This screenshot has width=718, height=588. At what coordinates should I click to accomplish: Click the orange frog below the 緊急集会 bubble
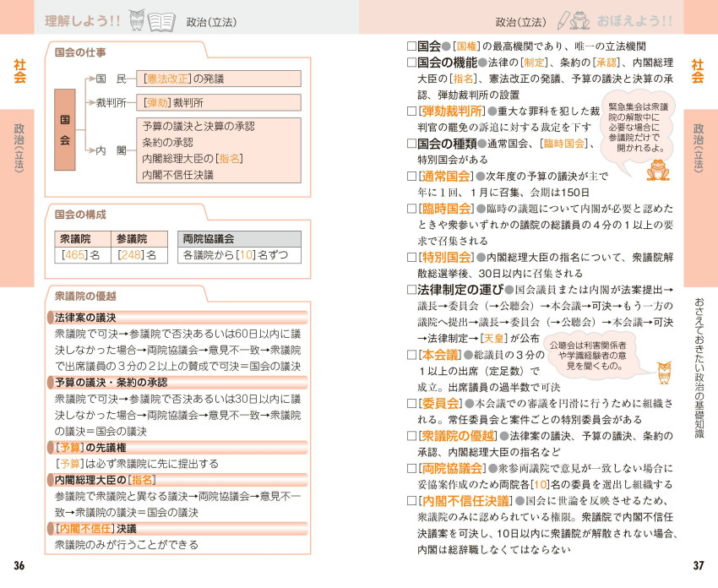point(658,170)
